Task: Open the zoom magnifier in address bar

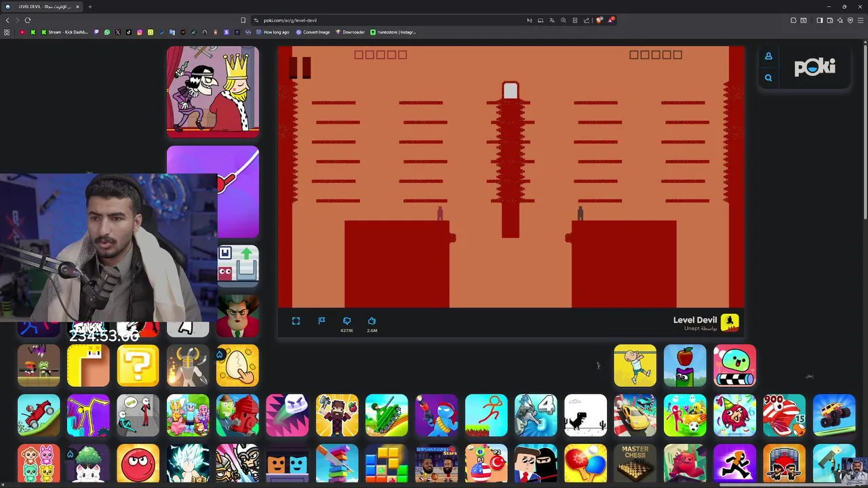Action: point(564,20)
